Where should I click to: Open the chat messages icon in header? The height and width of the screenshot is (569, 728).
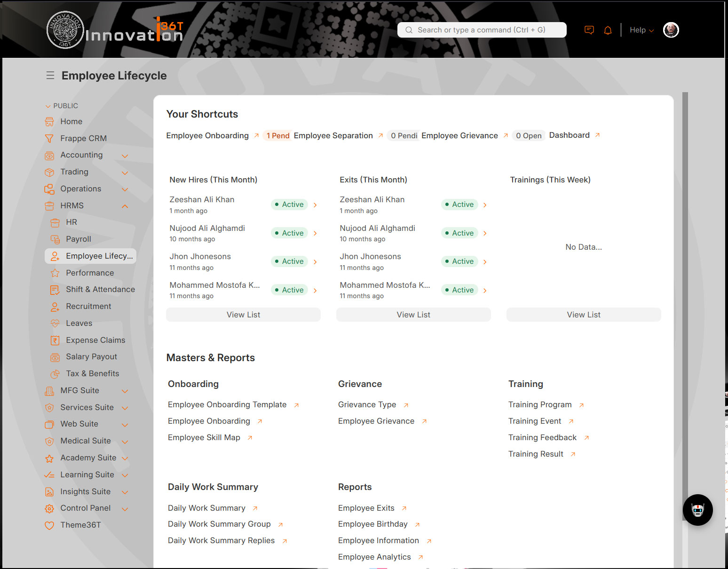(x=589, y=30)
